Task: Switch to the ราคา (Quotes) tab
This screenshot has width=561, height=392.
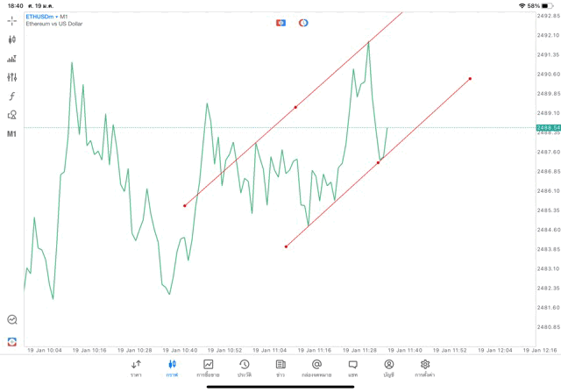Action: [x=136, y=367]
